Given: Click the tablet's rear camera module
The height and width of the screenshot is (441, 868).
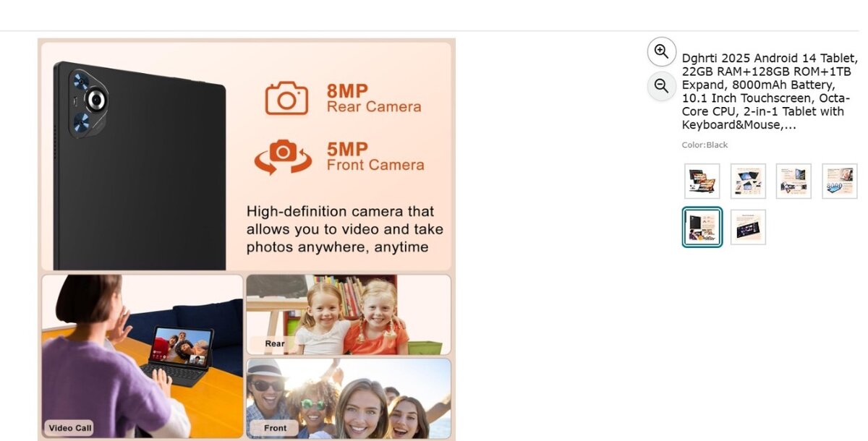Looking at the screenshot, I should pyautogui.click(x=89, y=101).
